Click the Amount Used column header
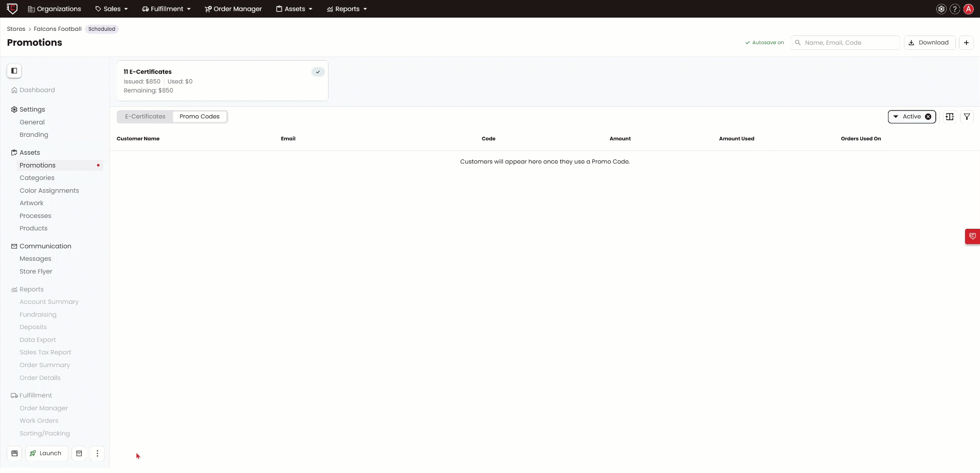Image resolution: width=980 pixels, height=473 pixels. click(736, 139)
